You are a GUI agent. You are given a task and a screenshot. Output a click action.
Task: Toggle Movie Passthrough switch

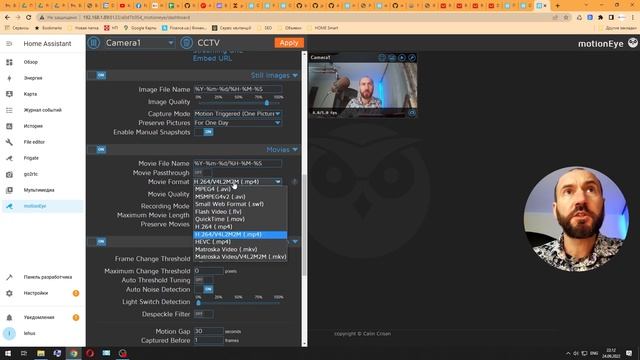tap(203, 173)
